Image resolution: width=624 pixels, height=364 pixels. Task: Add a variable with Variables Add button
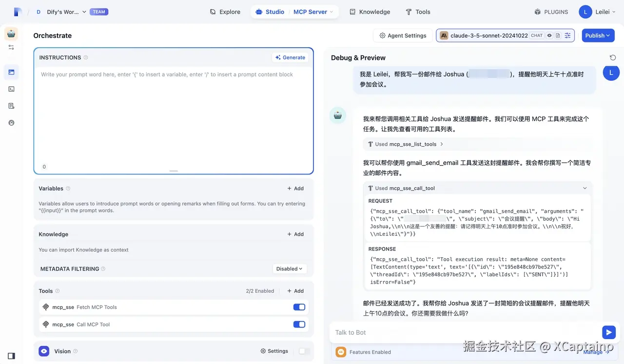click(x=295, y=189)
